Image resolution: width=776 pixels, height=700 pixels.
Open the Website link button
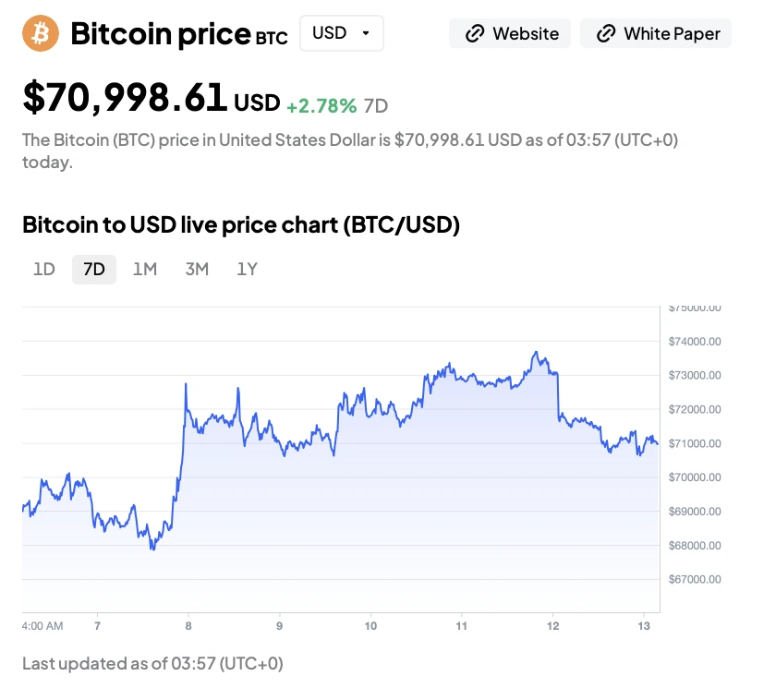[x=510, y=34]
